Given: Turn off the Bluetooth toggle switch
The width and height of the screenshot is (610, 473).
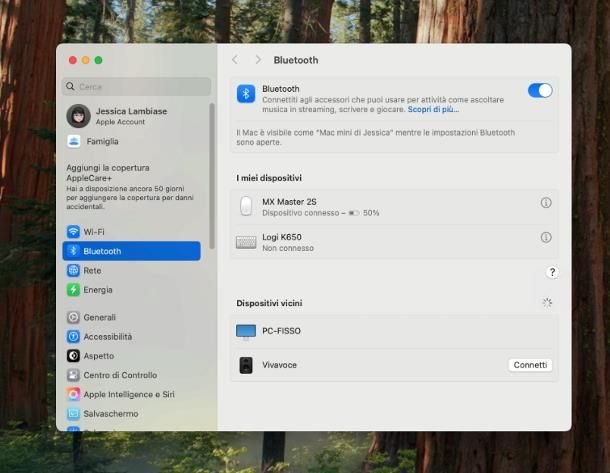Looking at the screenshot, I should click(539, 91).
